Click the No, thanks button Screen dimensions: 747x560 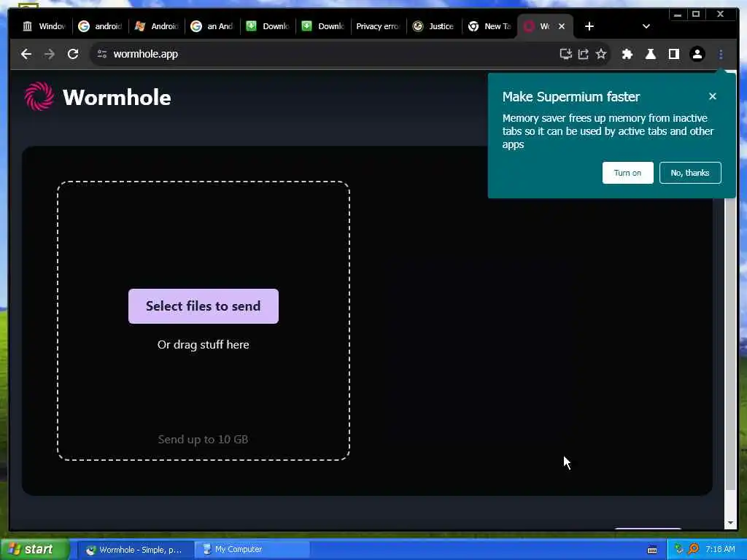point(690,173)
